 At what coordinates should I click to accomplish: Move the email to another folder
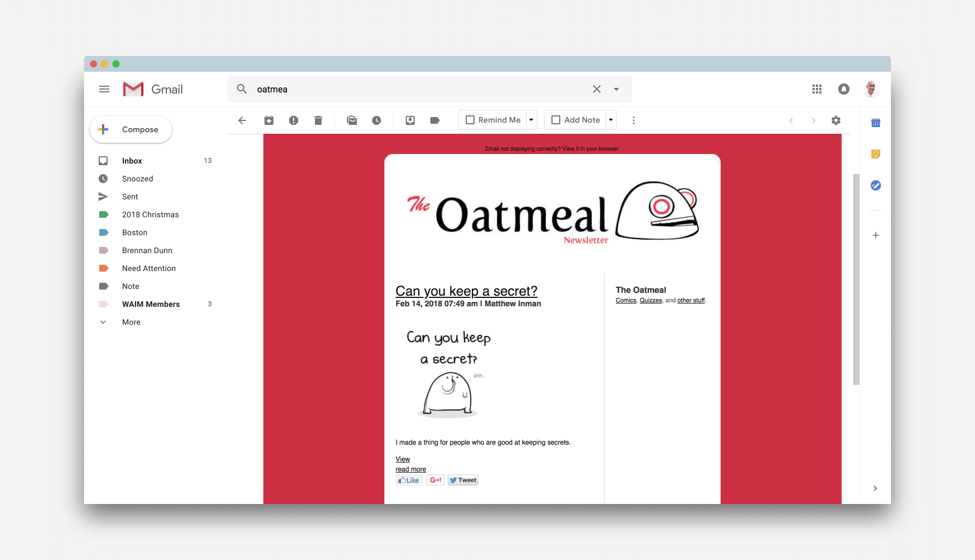410,120
